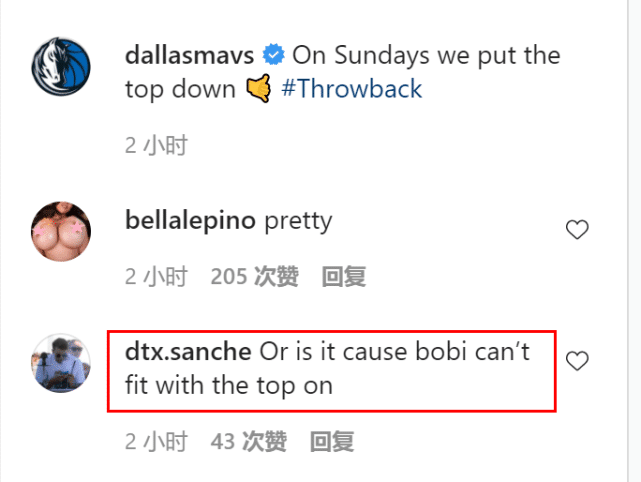Viewport: 641px width, 482px height.
Task: Go to the bellalepino username profile
Action: point(191,221)
